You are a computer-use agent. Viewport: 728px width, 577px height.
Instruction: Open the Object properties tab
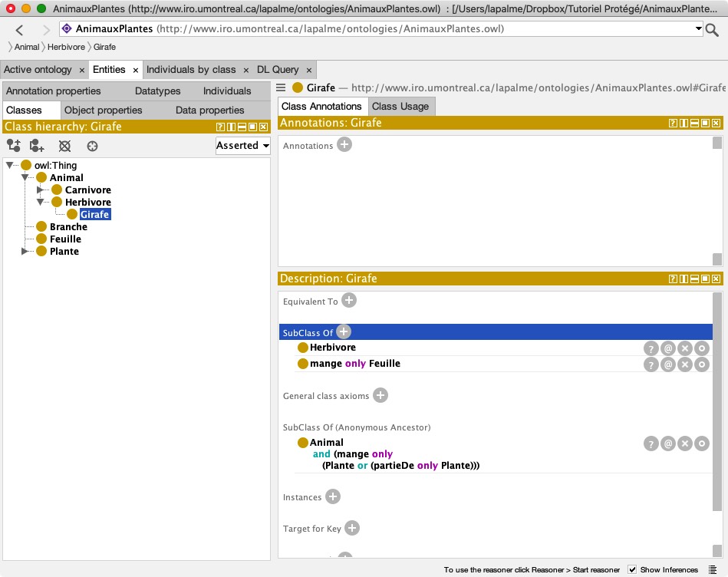pyautogui.click(x=104, y=110)
